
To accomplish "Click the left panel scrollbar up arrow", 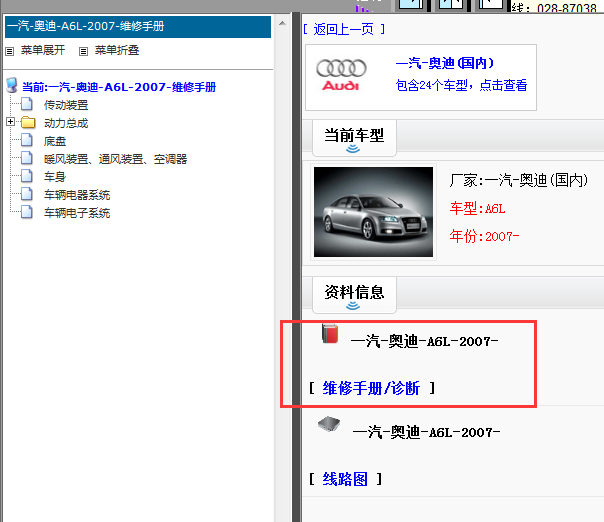I will 281,21.
